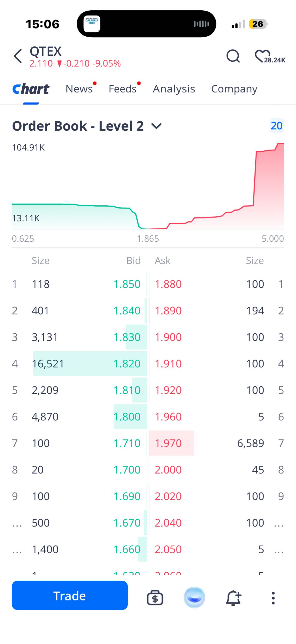Open the Analysis tab

click(174, 89)
